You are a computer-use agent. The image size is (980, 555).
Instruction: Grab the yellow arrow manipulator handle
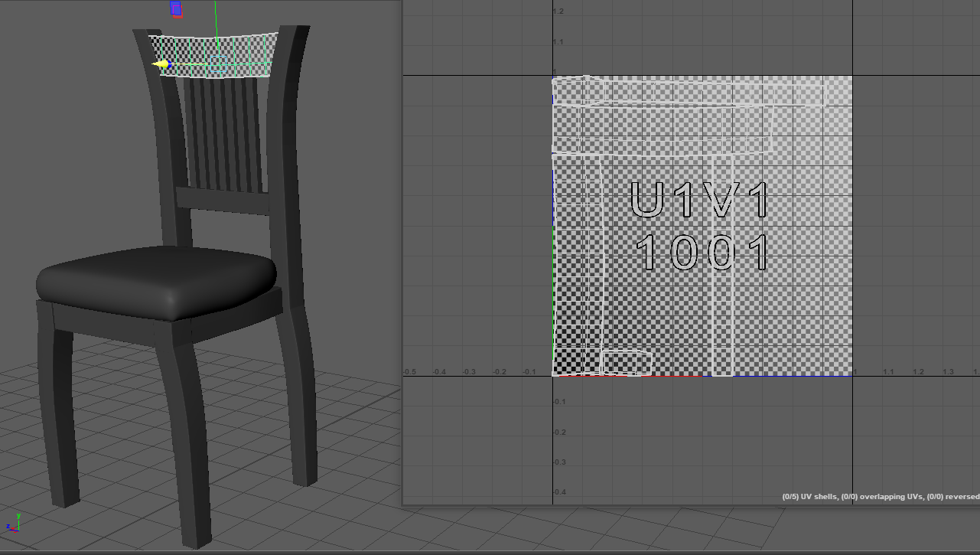pos(161,65)
